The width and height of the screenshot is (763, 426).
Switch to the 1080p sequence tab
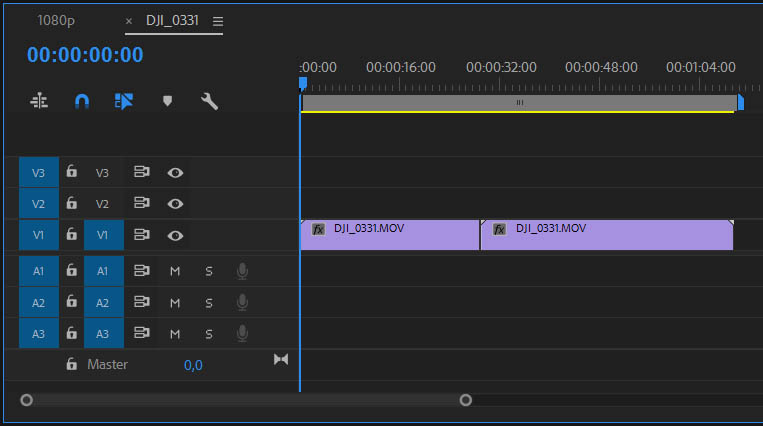click(x=56, y=21)
